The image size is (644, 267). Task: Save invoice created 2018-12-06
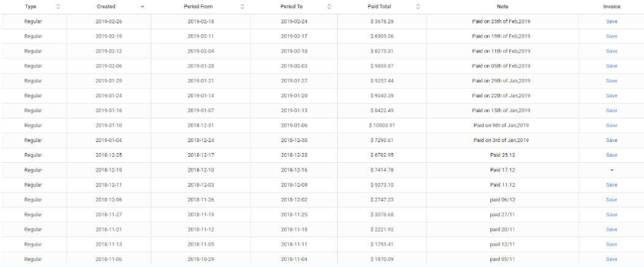611,200
